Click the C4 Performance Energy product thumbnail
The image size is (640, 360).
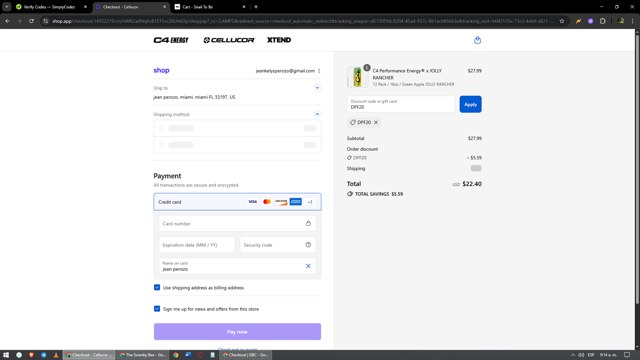[x=358, y=76]
